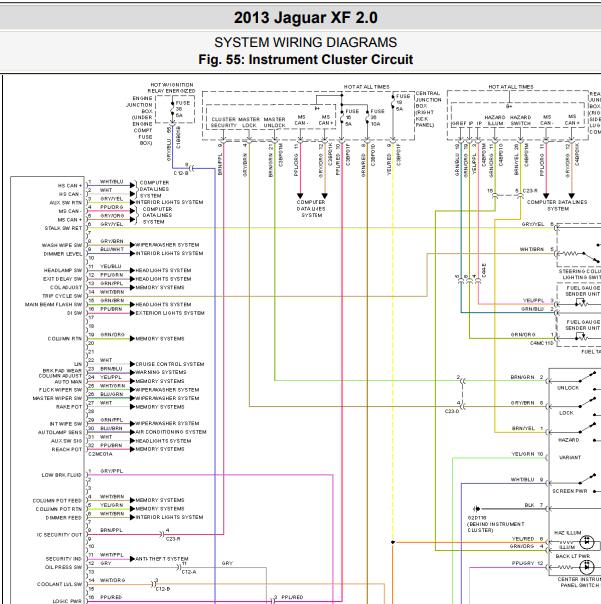The height and width of the screenshot is (604, 601).
Task: Select the 'HEADLAMP SW' terminal label
Action: pos(63,270)
